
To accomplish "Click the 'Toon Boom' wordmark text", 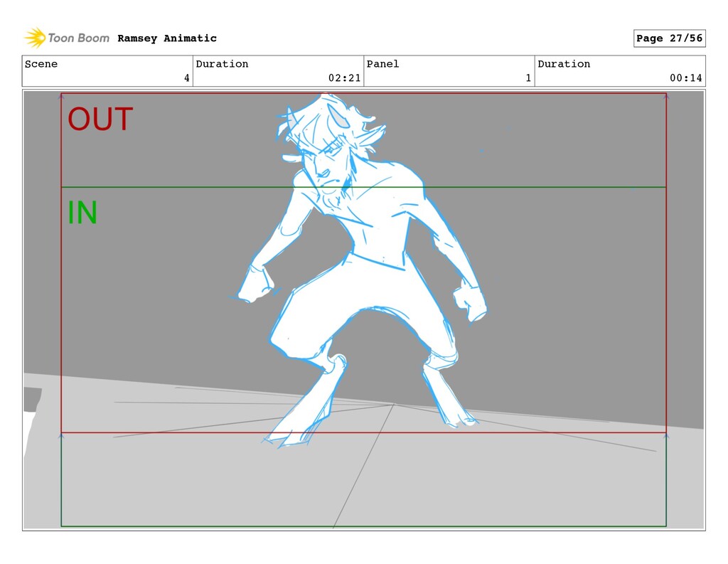I will pyautogui.click(x=78, y=38).
